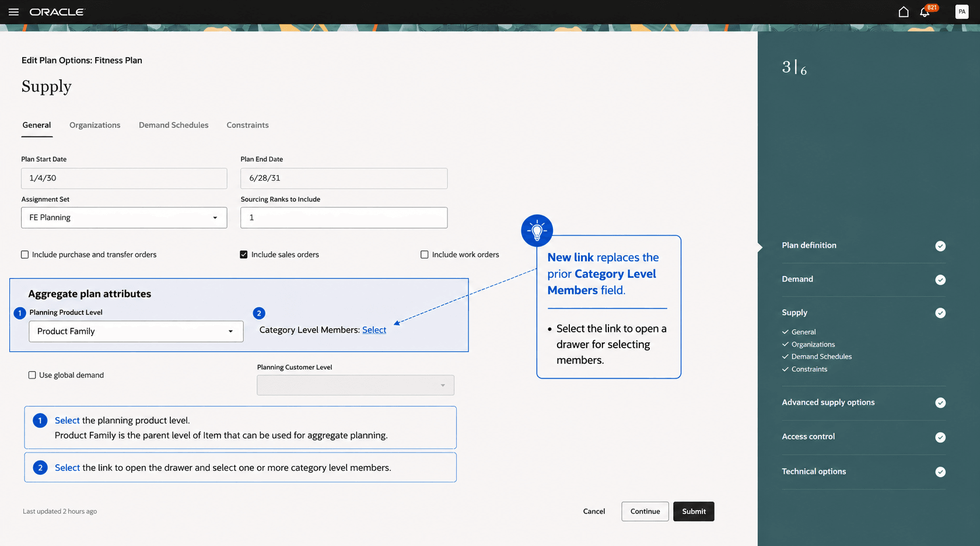Screen dimensions: 980x546
Task: Go to the Technical options step
Action: pos(814,471)
